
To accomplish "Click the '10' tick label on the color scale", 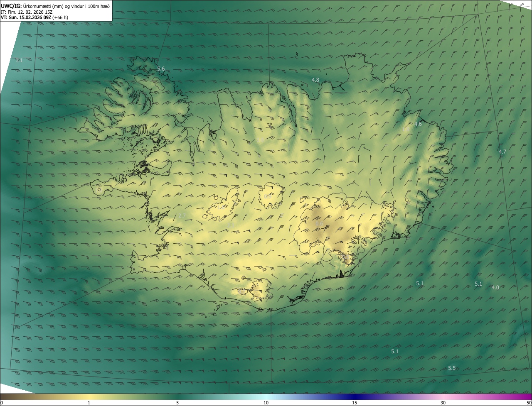I will coord(266,403).
